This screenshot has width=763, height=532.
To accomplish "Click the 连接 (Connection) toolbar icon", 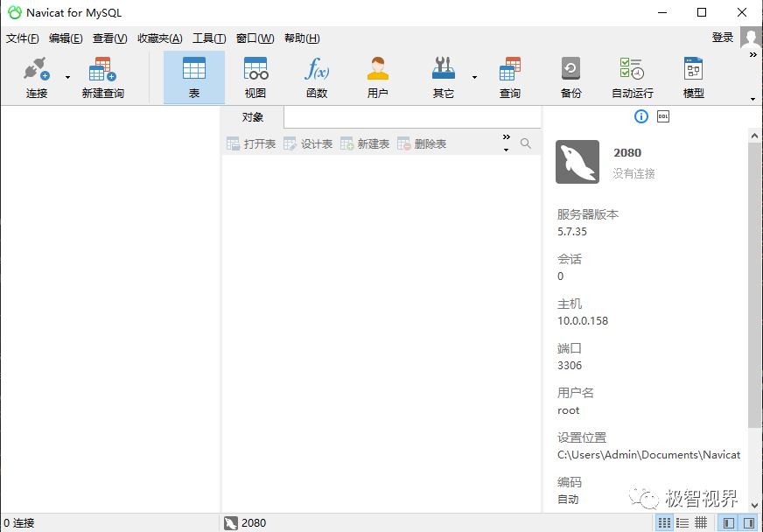I will click(x=37, y=77).
